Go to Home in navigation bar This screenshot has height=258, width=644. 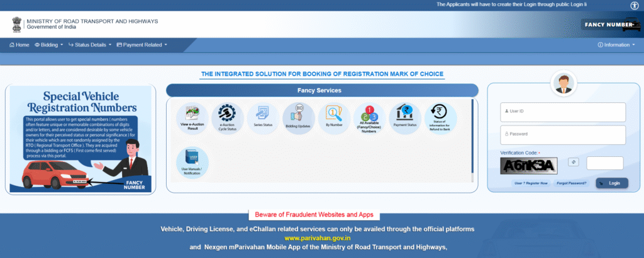click(x=19, y=45)
